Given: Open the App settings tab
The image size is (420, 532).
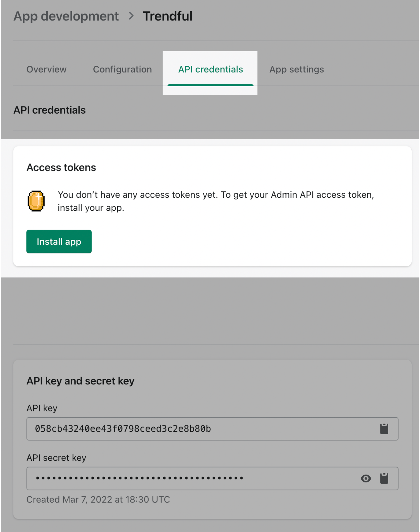Looking at the screenshot, I should pyautogui.click(x=297, y=69).
